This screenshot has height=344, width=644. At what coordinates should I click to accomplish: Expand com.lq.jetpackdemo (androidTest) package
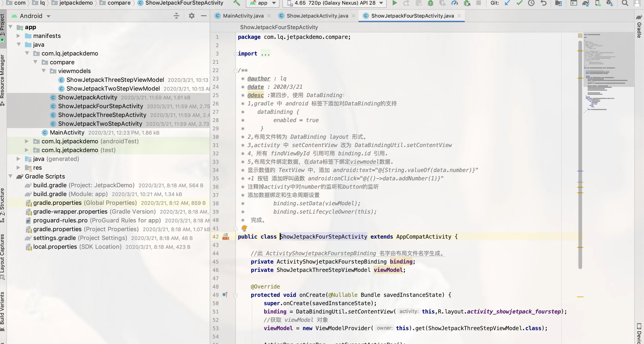(27, 141)
